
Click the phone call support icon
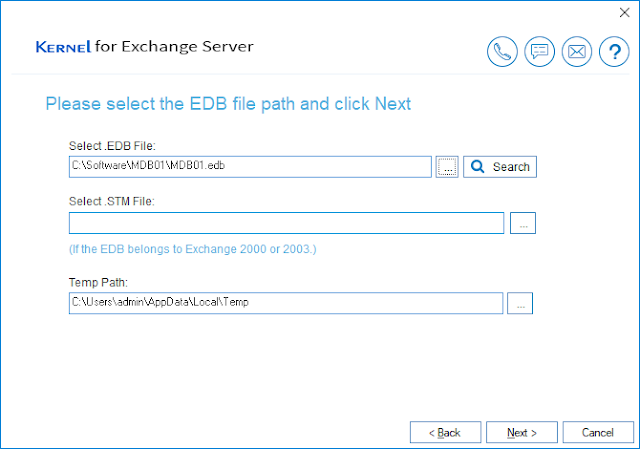pyautogui.click(x=502, y=51)
